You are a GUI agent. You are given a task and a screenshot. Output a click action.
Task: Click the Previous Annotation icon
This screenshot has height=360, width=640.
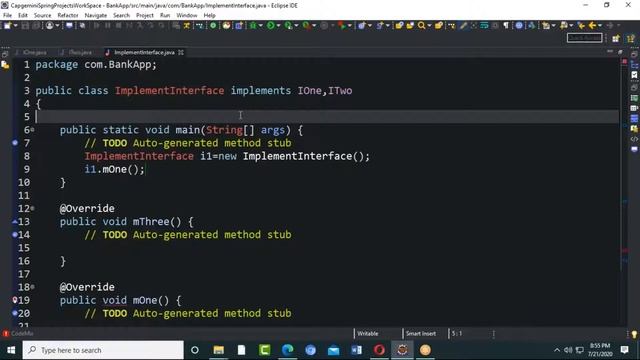coord(564,26)
